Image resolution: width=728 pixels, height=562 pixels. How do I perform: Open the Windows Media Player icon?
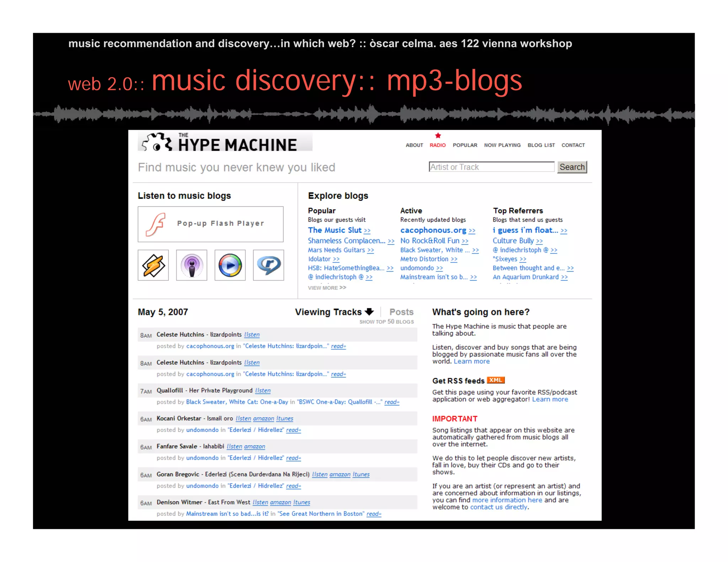click(230, 265)
